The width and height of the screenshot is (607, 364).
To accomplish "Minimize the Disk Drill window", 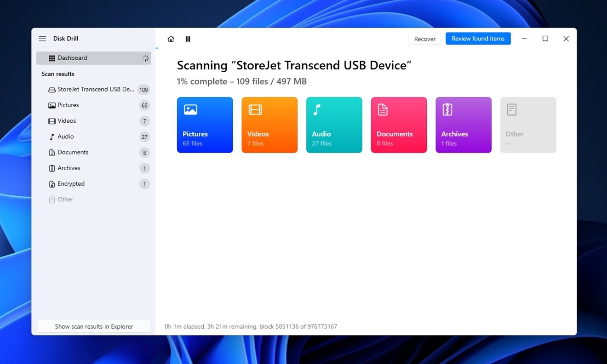I will [x=524, y=39].
